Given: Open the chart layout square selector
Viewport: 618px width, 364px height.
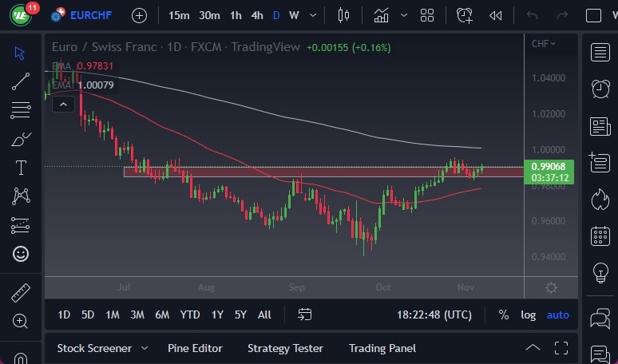Looking at the screenshot, I should 593,16.
